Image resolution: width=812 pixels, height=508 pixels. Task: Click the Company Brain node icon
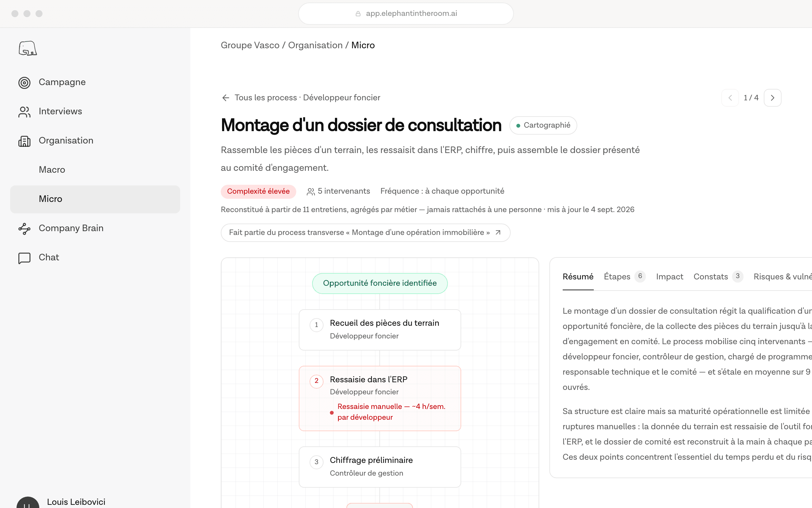pos(24,229)
